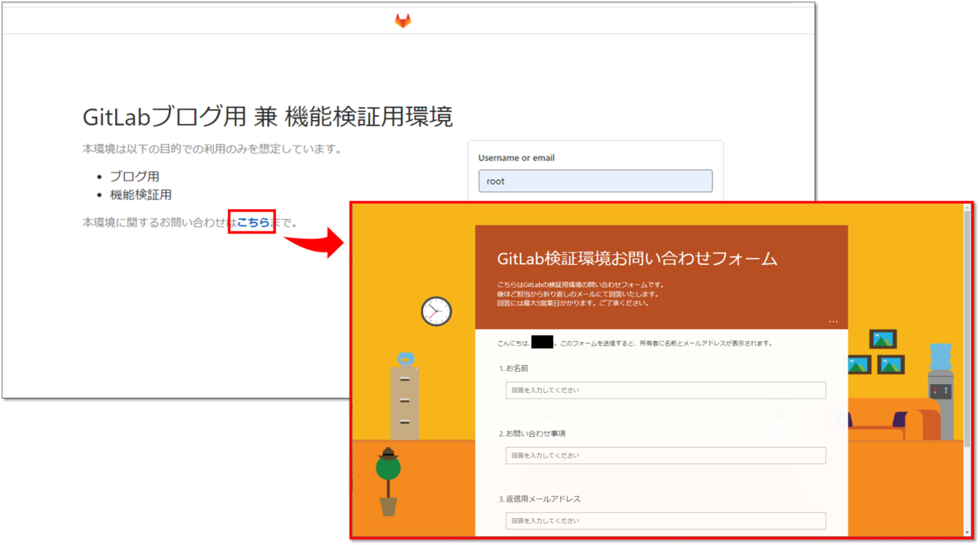Click the 1.お名前 question label
This screenshot has height=545, width=980.
coord(514,369)
